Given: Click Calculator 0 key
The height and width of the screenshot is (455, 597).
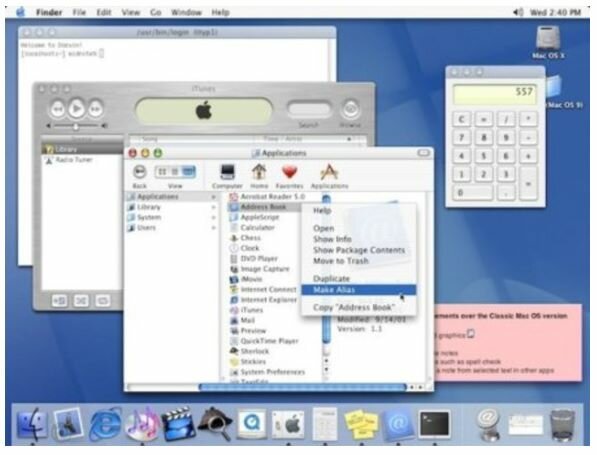Looking at the screenshot, I should pos(472,193).
